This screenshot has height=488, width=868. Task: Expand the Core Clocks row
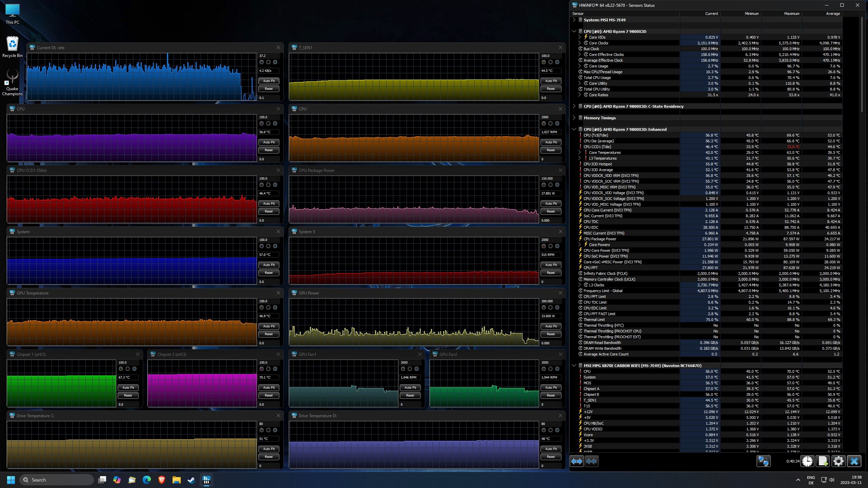(x=579, y=43)
